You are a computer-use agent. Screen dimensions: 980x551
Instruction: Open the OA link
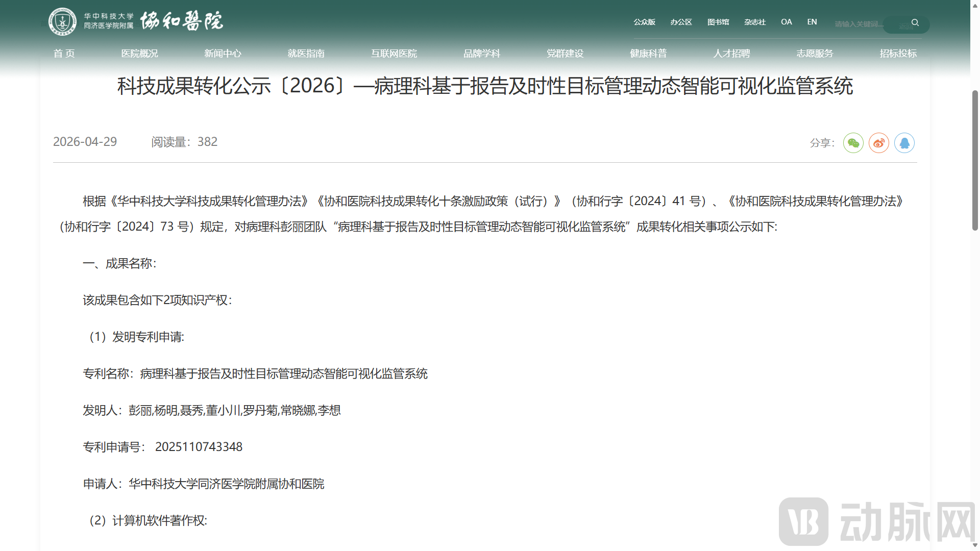[787, 22]
